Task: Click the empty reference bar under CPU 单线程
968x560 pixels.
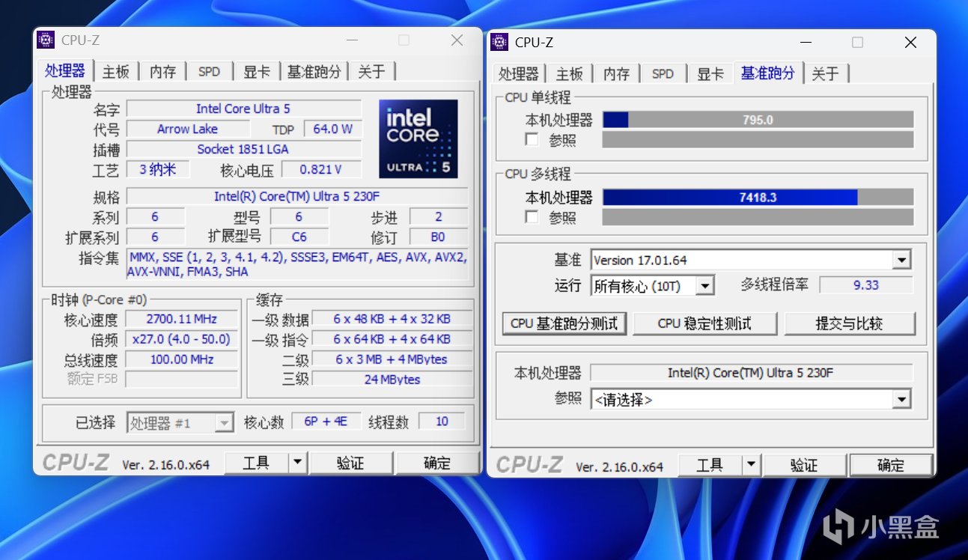Action: pos(758,139)
